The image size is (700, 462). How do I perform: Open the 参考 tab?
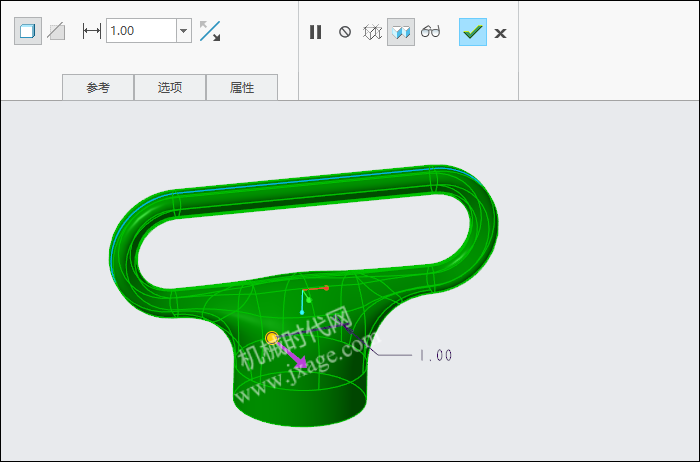coord(98,87)
